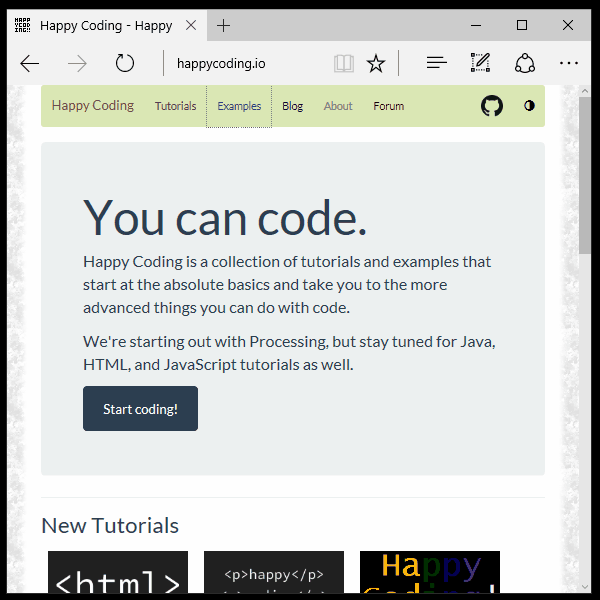This screenshot has width=600, height=600.
Task: Add page to favorites star icon
Action: [x=376, y=64]
